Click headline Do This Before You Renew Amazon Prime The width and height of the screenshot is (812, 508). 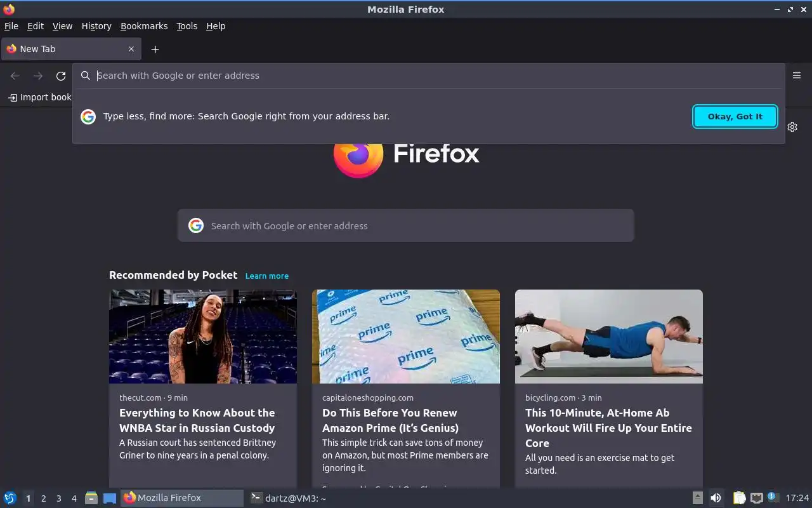coord(390,420)
